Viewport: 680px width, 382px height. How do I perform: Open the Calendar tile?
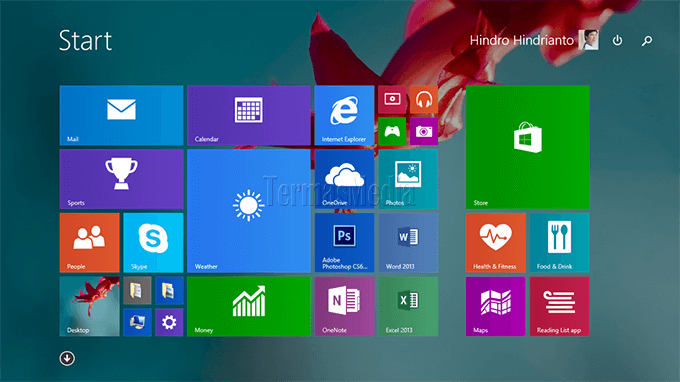249,115
